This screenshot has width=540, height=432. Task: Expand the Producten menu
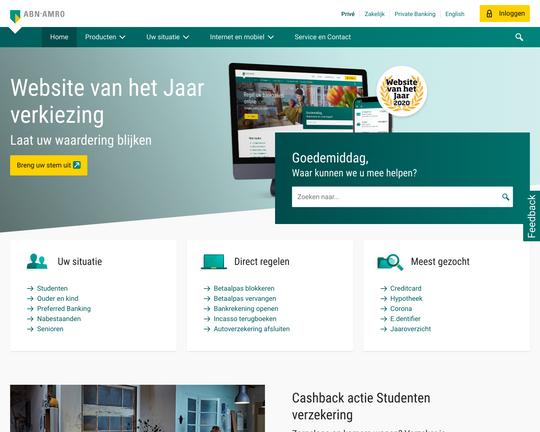[105, 37]
